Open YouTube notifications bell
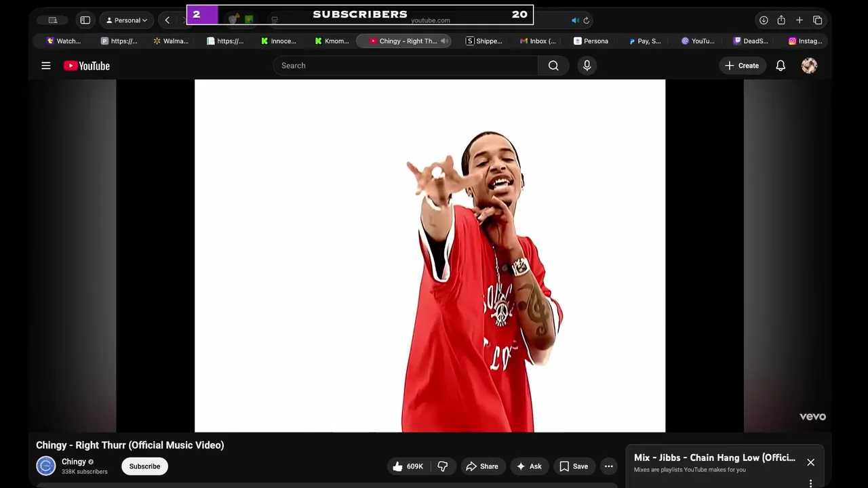This screenshot has height=488, width=868. point(781,66)
